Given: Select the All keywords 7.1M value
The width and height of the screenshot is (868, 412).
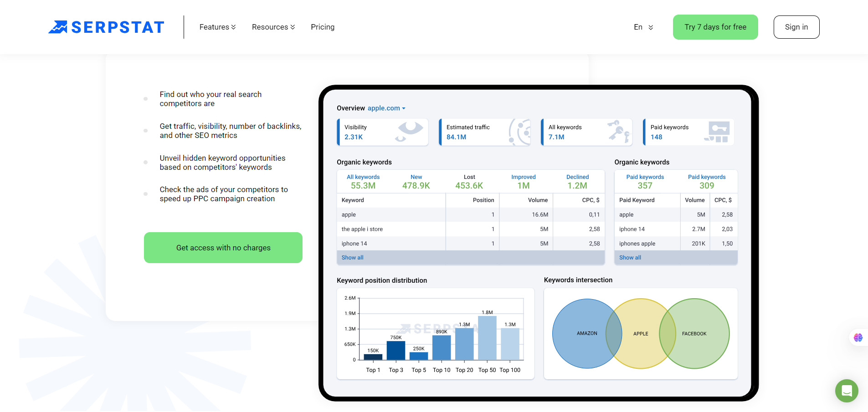Looking at the screenshot, I should [x=556, y=137].
